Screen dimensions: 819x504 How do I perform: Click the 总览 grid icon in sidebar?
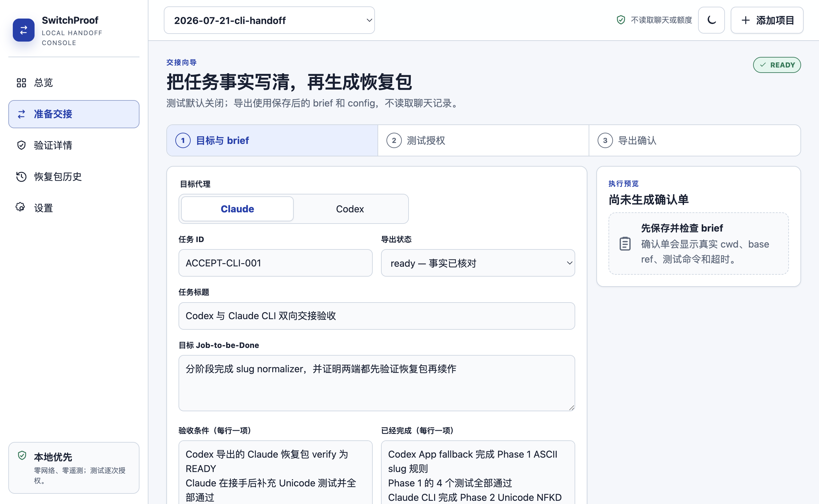(x=21, y=83)
